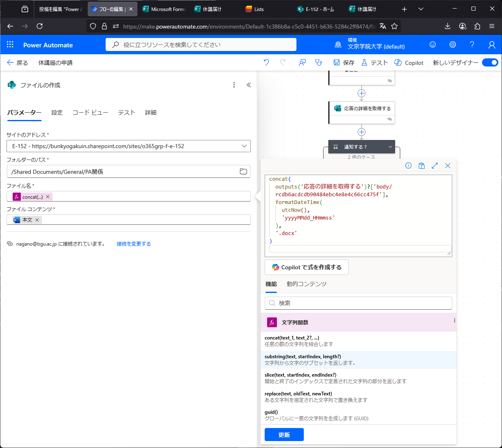Close the expression editor popup
This screenshot has width=502, height=448.
pyautogui.click(x=448, y=166)
